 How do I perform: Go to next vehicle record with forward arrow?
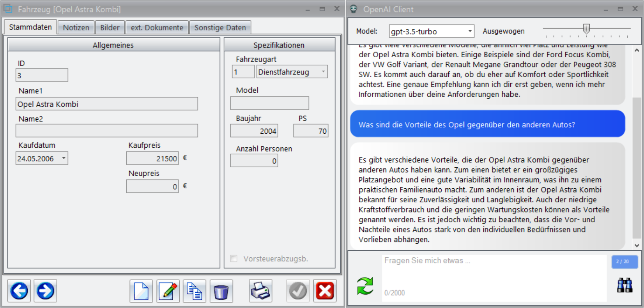point(45,291)
